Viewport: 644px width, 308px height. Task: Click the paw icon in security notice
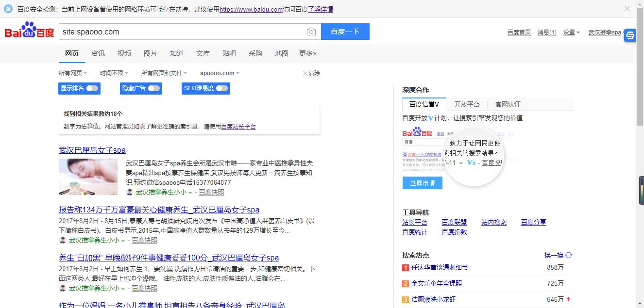click(8, 9)
